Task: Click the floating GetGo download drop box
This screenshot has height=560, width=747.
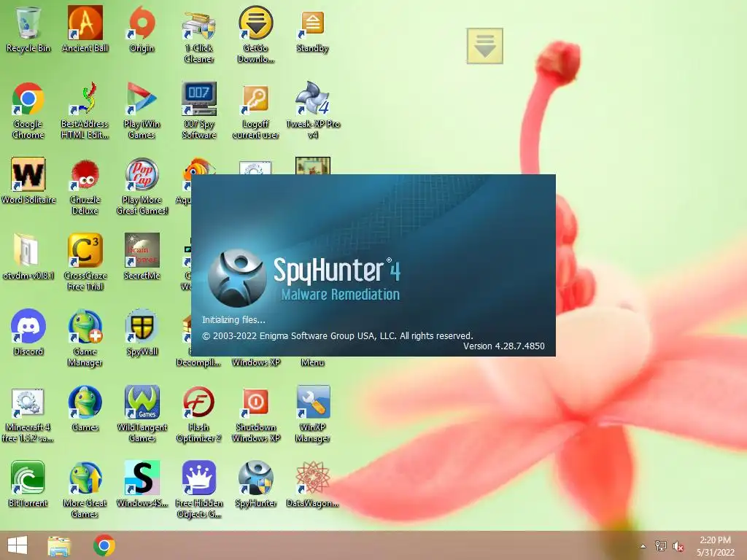Action: [484, 46]
